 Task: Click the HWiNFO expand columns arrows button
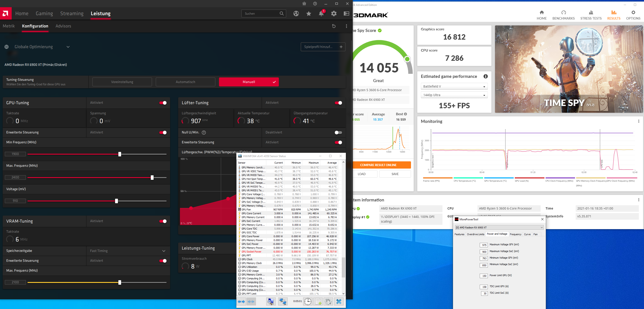[242, 302]
